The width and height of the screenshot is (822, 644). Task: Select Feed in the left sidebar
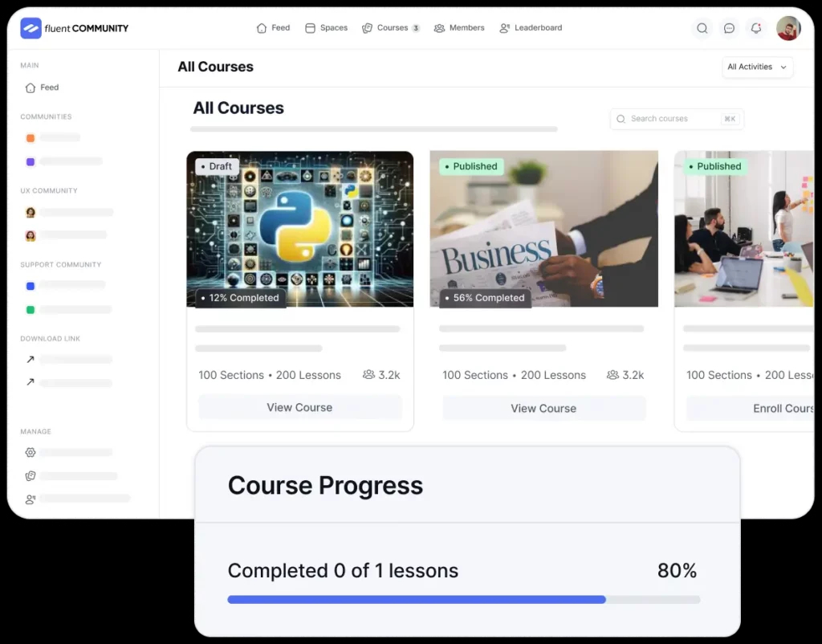click(x=43, y=88)
